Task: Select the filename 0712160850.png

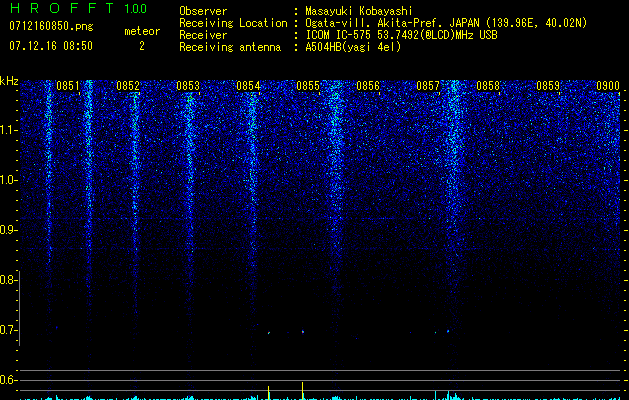Action: point(51,26)
